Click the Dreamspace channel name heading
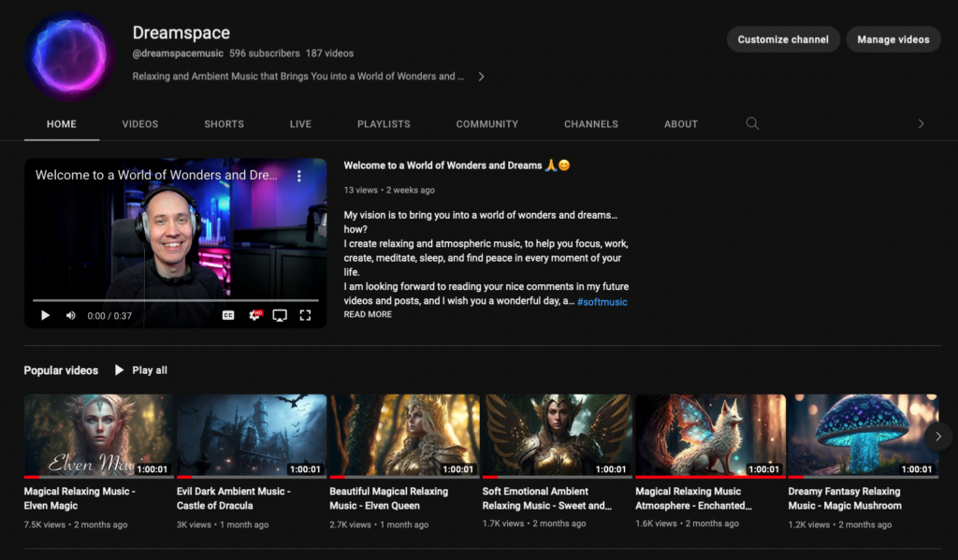The image size is (958, 560). (181, 33)
